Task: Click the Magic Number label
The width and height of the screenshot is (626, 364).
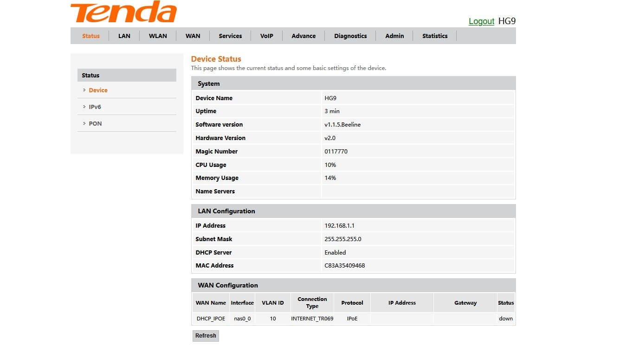Action: point(216,152)
